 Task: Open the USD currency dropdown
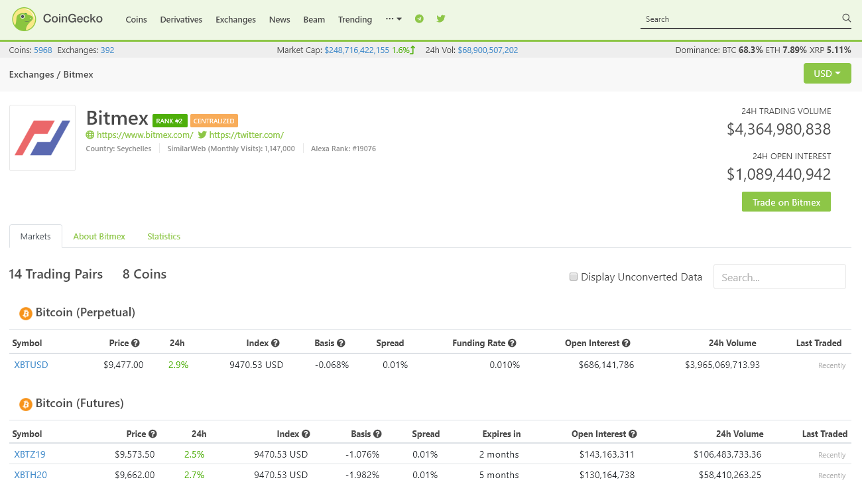point(827,74)
